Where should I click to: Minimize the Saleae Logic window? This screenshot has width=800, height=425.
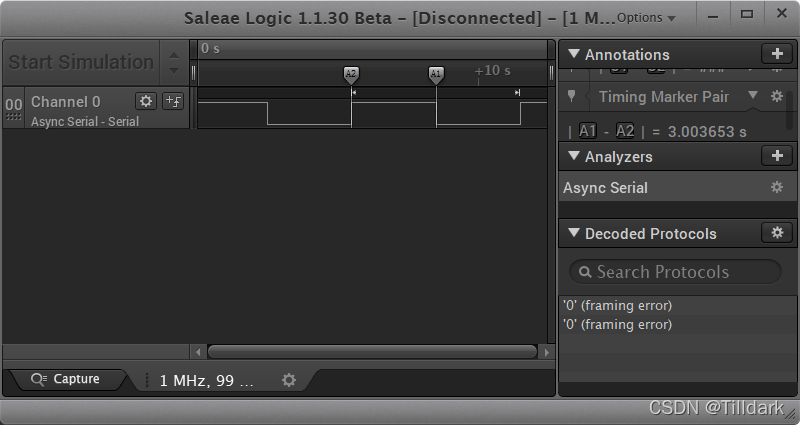(713, 16)
